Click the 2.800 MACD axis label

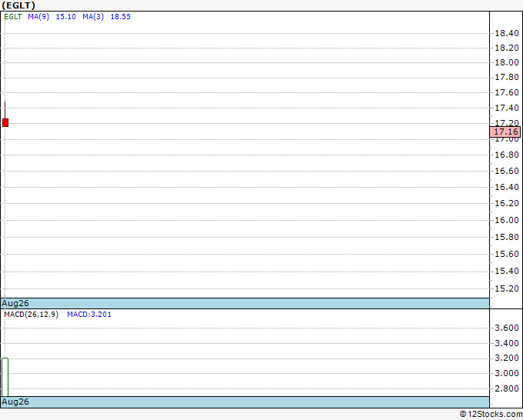tap(507, 388)
